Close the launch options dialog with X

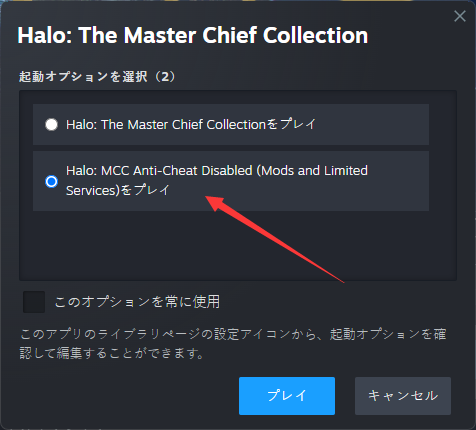click(x=460, y=16)
